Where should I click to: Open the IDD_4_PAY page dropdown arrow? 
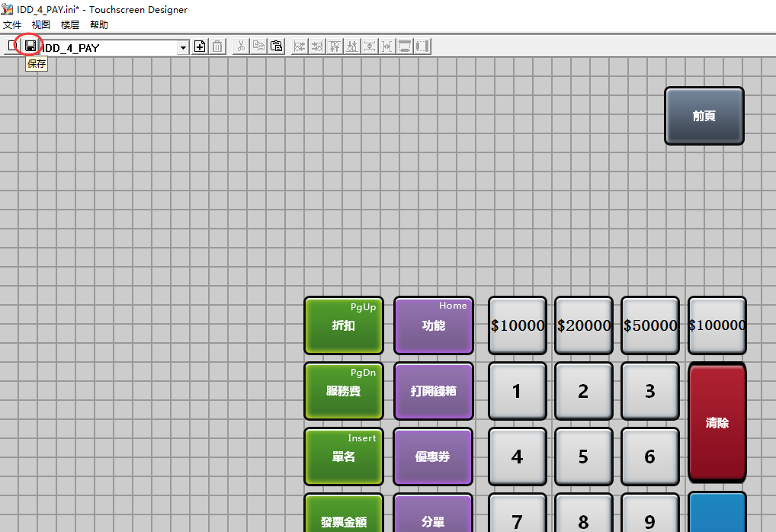183,47
